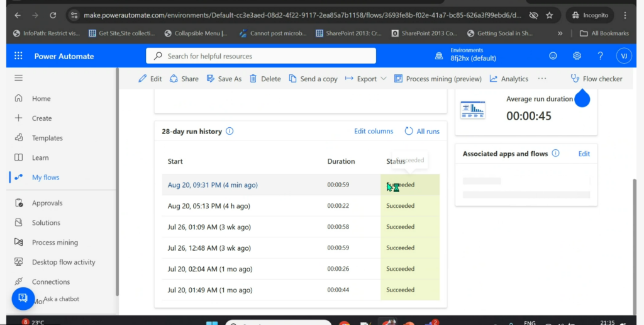Open Process mining in the sidebar
644x325 pixels.
55,242
